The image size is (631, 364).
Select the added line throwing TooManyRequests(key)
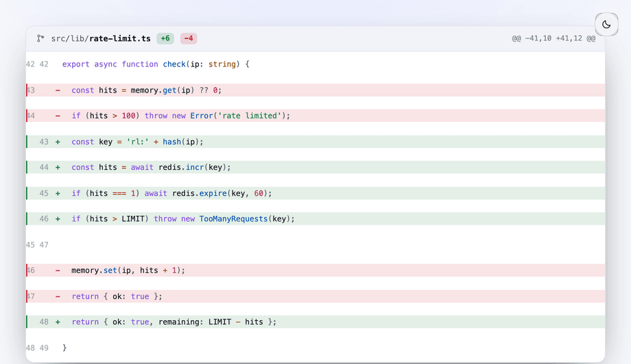coord(315,219)
